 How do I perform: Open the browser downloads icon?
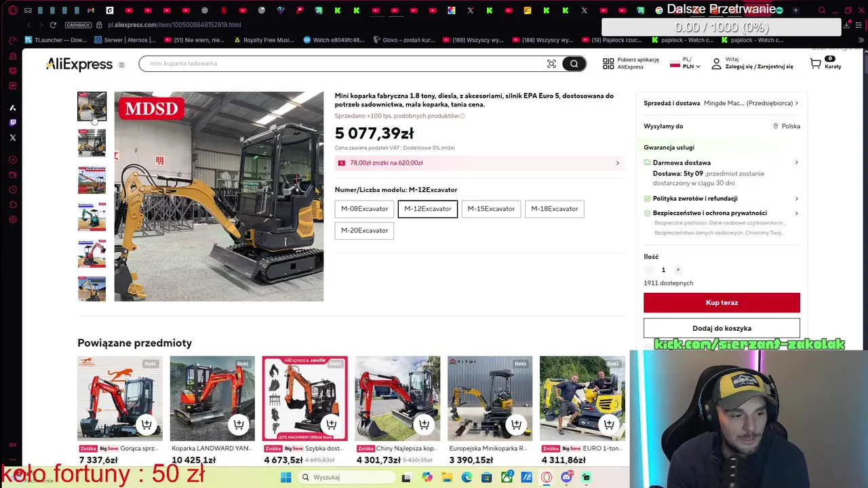click(847, 25)
